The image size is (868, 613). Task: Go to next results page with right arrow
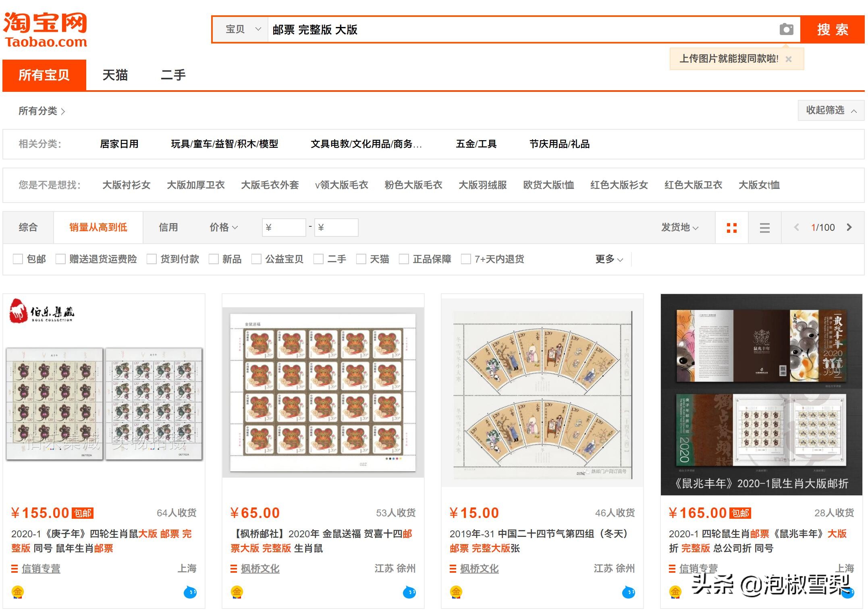tap(849, 227)
